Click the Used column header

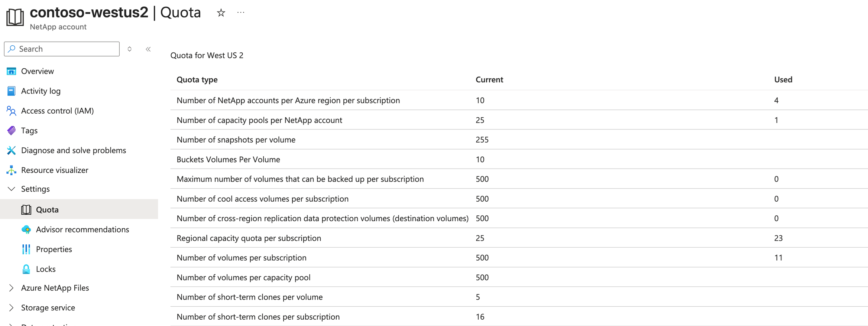point(783,79)
